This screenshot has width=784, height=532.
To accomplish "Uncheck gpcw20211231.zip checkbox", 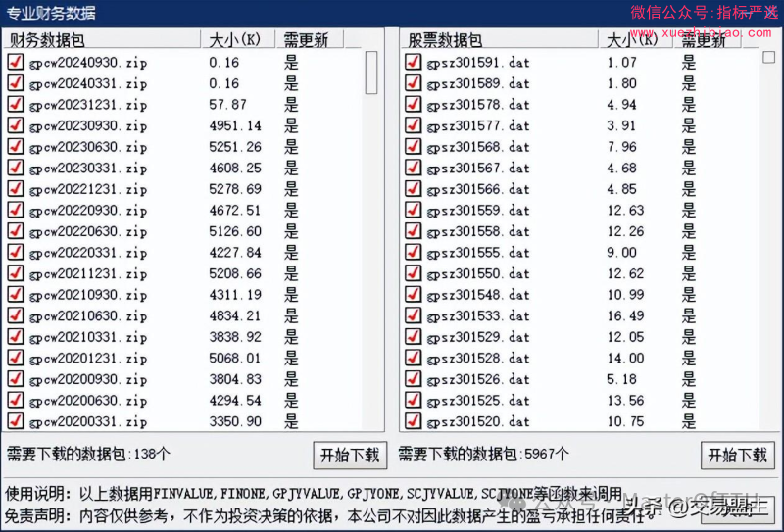I will (16, 273).
